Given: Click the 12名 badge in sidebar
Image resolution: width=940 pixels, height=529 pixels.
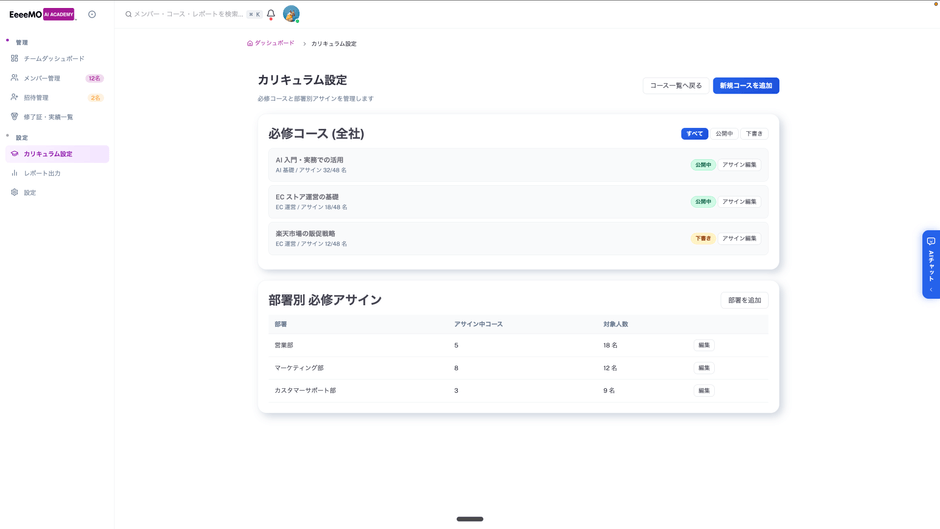Looking at the screenshot, I should (x=95, y=78).
